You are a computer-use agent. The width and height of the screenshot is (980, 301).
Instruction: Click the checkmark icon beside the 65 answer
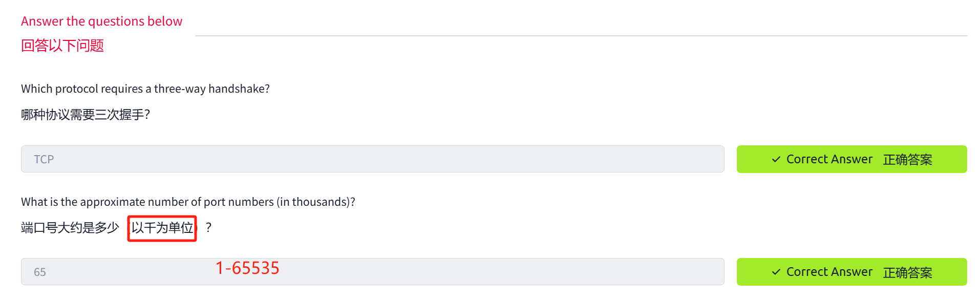(776, 272)
